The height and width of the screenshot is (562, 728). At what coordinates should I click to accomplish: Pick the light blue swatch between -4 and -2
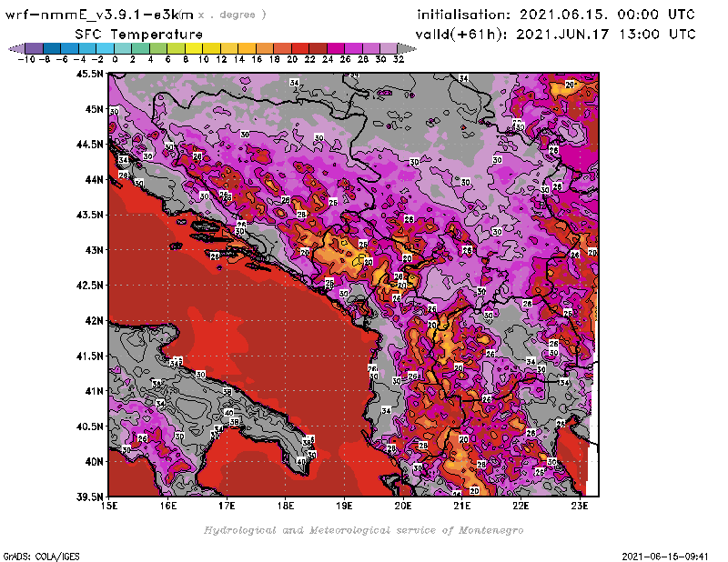[x=87, y=49]
